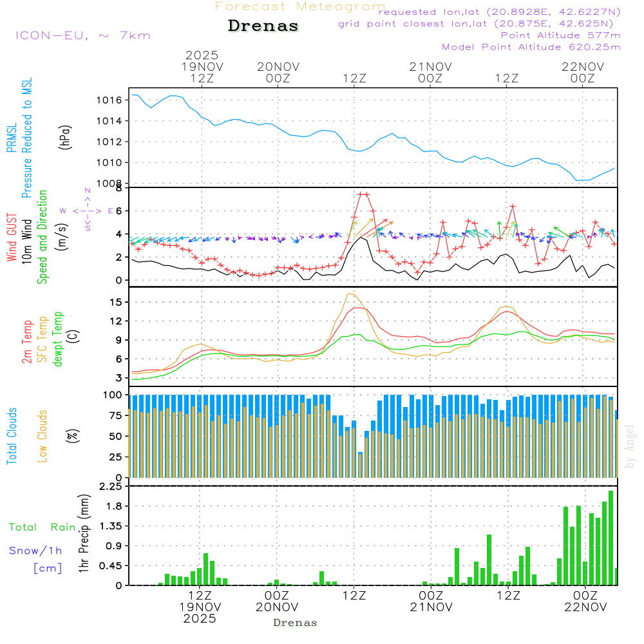
Task: Click the wind direction compass rose icon
Action: click(87, 210)
